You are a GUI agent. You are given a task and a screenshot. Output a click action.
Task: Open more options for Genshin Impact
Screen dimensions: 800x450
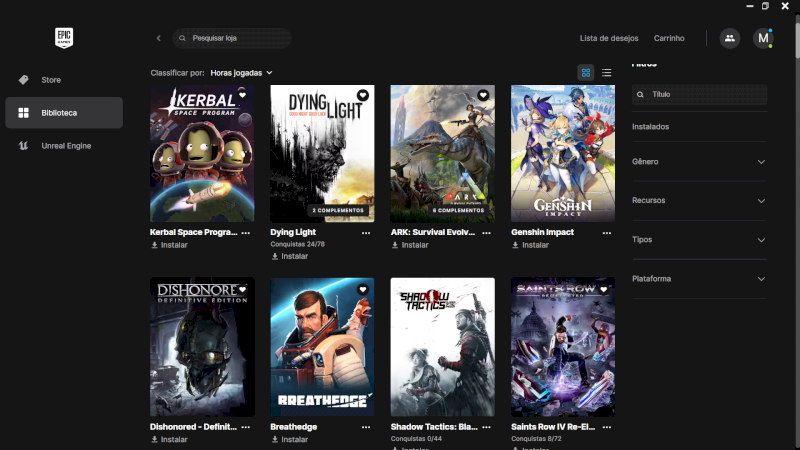click(x=607, y=233)
